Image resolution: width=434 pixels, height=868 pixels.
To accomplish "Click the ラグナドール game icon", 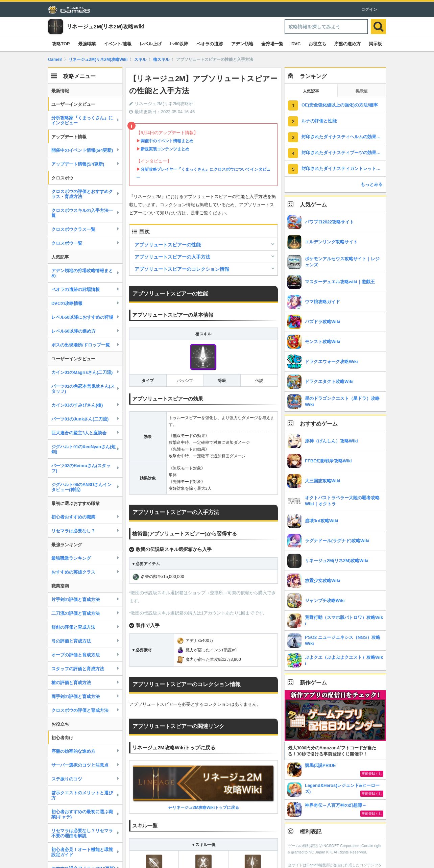I will pos(294,541).
